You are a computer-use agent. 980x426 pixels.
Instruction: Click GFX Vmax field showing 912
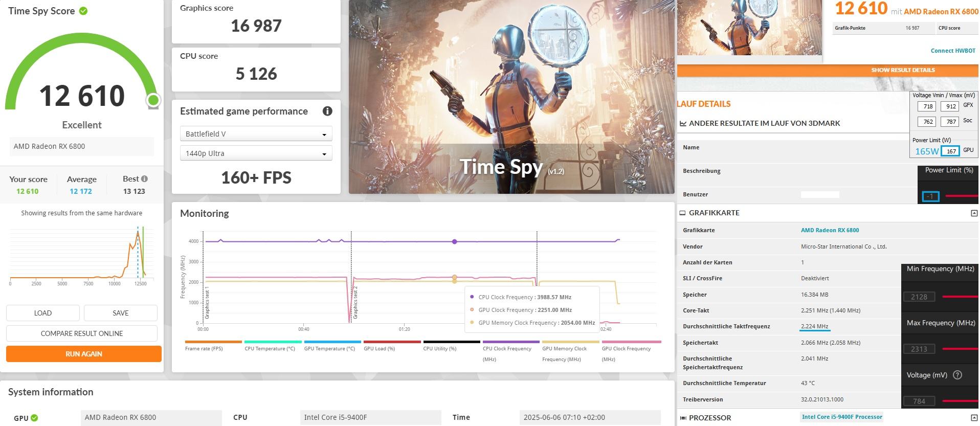[949, 106]
